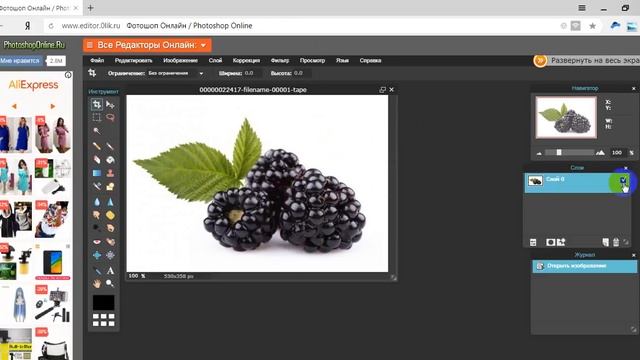The height and width of the screenshot is (360, 640).
Task: Select the Paint Bucket tool
Action: [110, 160]
